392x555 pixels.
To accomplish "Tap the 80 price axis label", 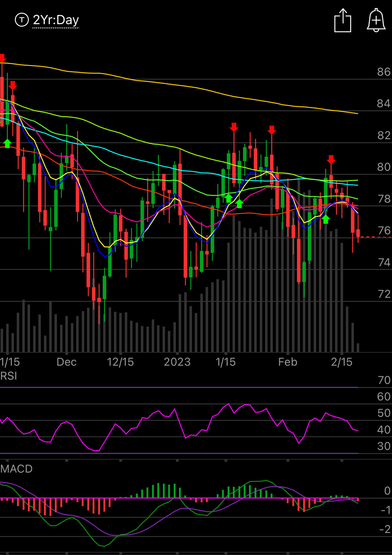I will (384, 167).
